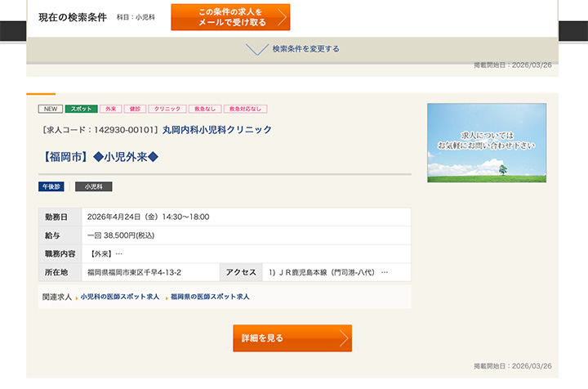Follow the 福岡県の医師スポット求人 link
This screenshot has height=389, width=588.
tap(210, 297)
